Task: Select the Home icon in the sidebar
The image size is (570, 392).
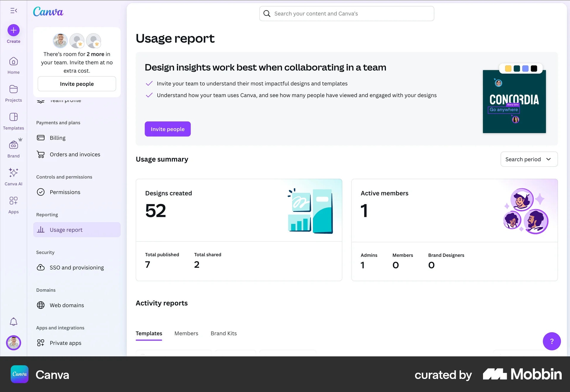Action: pos(13,61)
